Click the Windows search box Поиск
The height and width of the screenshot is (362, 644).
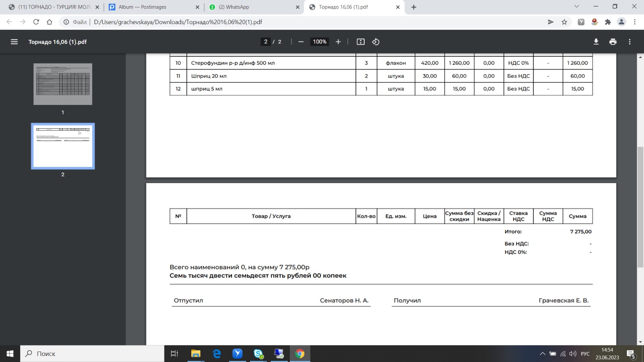tap(92, 354)
